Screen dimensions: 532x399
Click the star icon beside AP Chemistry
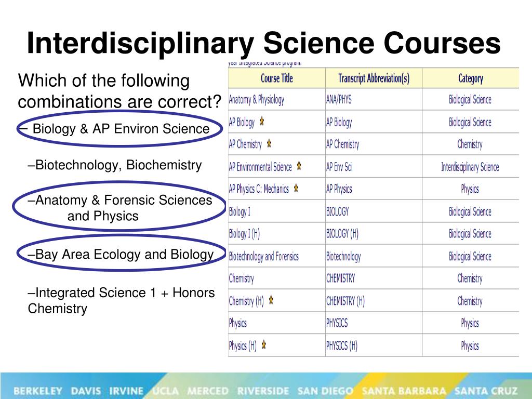pyautogui.click(x=269, y=143)
